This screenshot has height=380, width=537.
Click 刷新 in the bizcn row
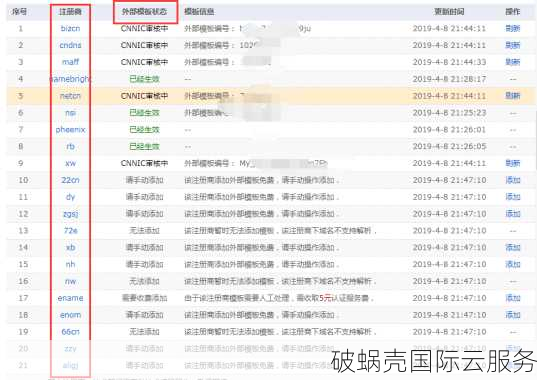pyautogui.click(x=513, y=28)
